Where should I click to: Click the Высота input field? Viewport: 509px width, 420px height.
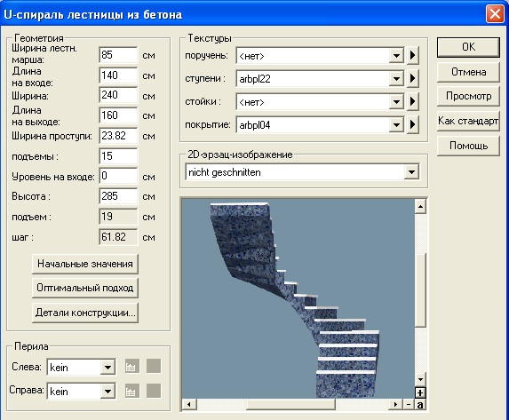click(118, 196)
